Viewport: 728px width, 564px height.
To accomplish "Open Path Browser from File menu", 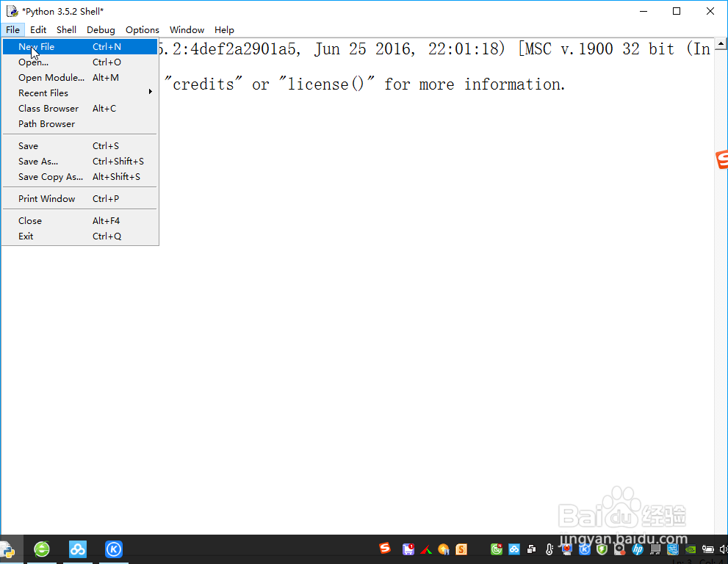I will [x=80, y=124].
